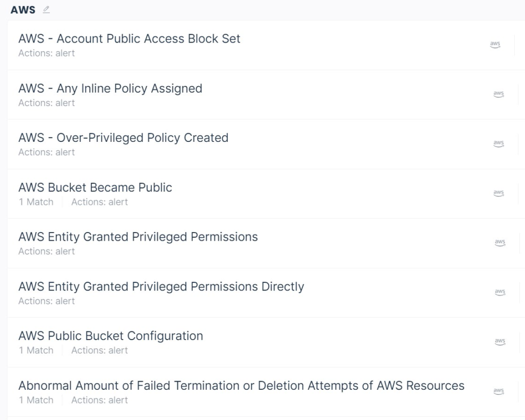This screenshot has height=420, width=525.
Task: Click the AWS icon on AWS Public Bucket Configuration
Action: tap(499, 342)
